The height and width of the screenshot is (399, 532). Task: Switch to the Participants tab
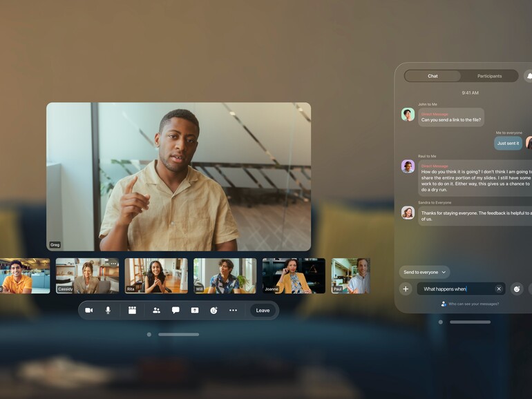(489, 76)
